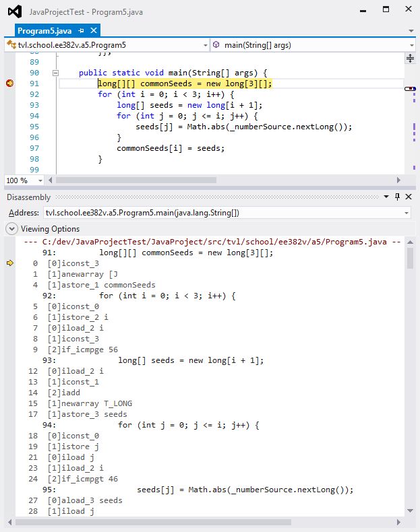Viewport: 420px width, 532px height.
Task: Click the Disassembly vertical scrollbar down arrow
Action: click(x=410, y=510)
